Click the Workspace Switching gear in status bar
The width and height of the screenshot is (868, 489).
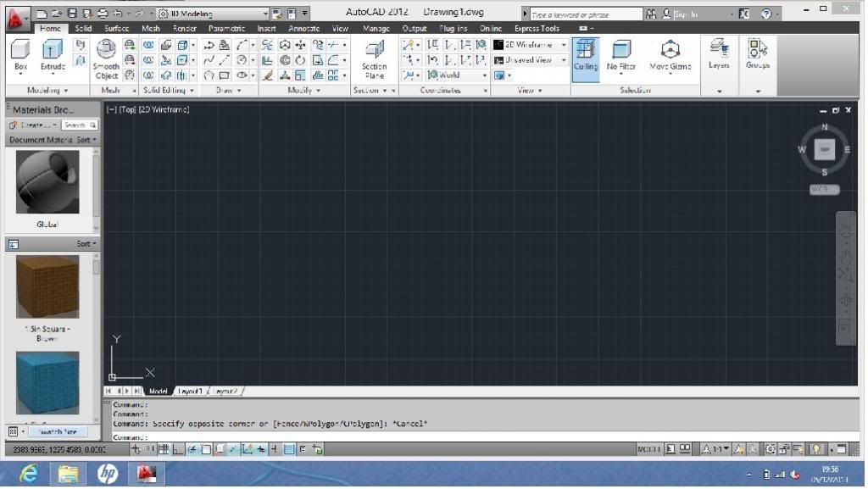[x=770, y=449]
